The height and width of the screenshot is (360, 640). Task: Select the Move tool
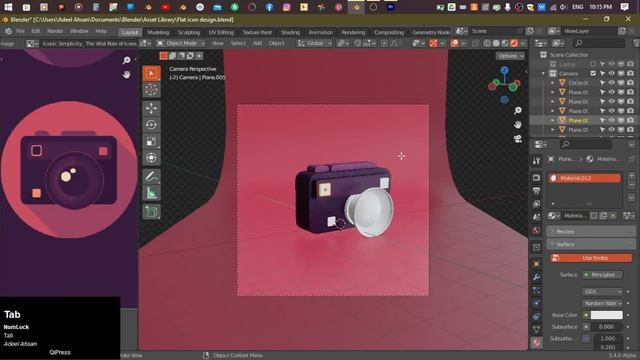pos(151,108)
